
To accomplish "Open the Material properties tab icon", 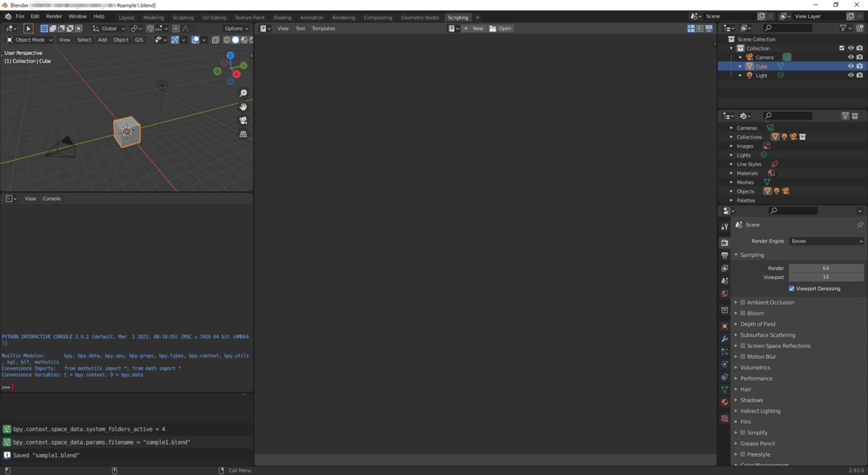I will tap(724, 402).
